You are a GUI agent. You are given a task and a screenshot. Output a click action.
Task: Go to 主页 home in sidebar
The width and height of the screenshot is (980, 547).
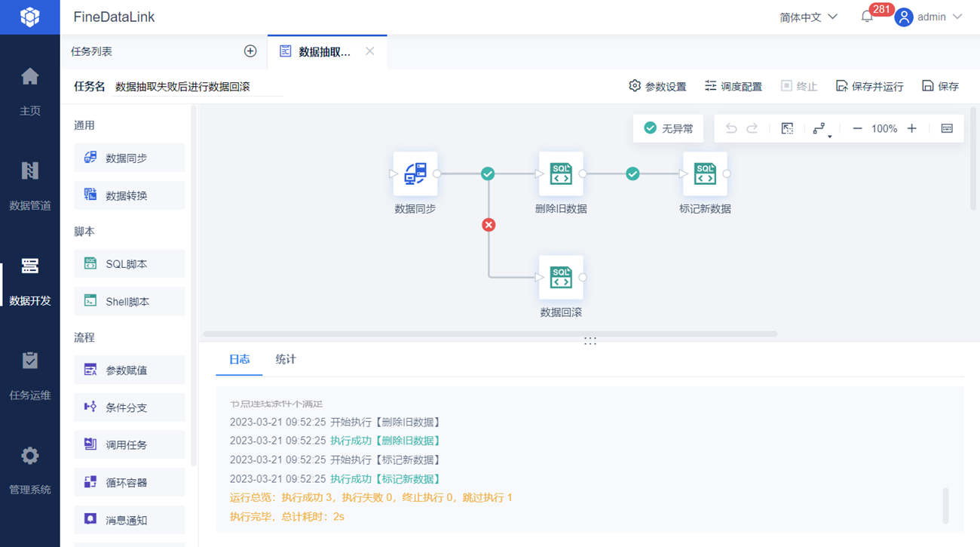click(30, 91)
